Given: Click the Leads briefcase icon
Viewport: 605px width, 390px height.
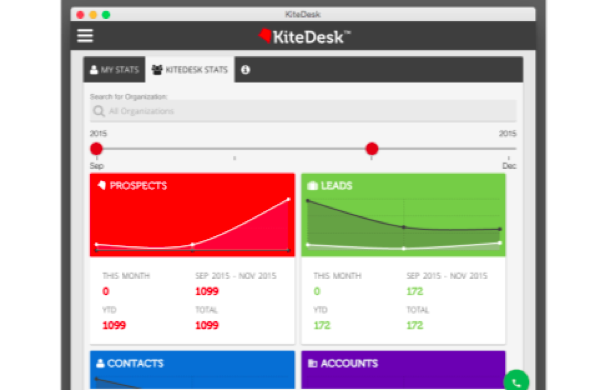Looking at the screenshot, I should tap(312, 186).
